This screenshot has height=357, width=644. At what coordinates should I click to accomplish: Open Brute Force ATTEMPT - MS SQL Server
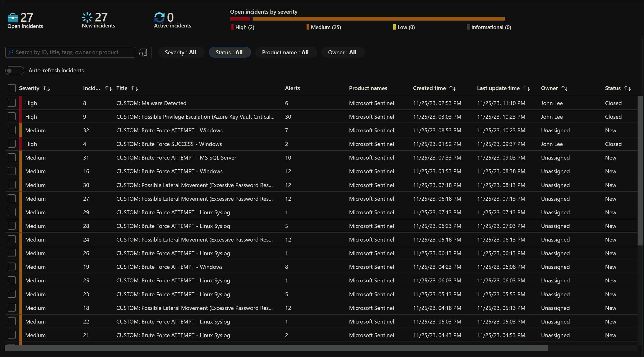pos(176,158)
